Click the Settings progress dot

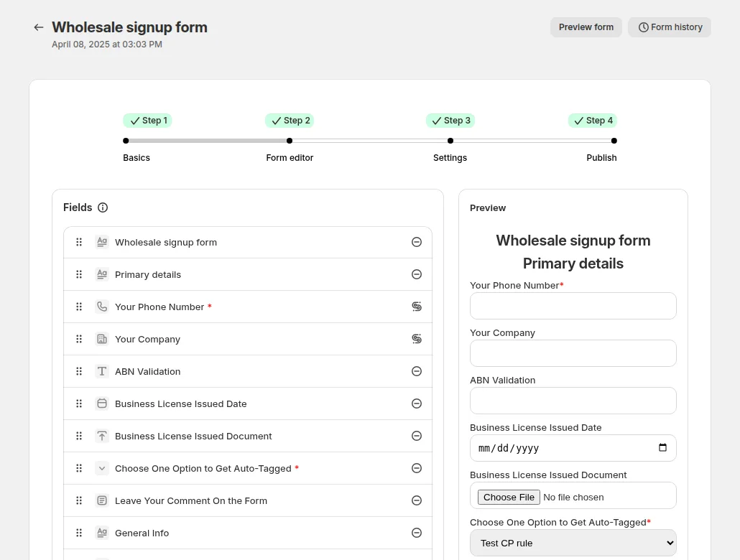point(450,141)
